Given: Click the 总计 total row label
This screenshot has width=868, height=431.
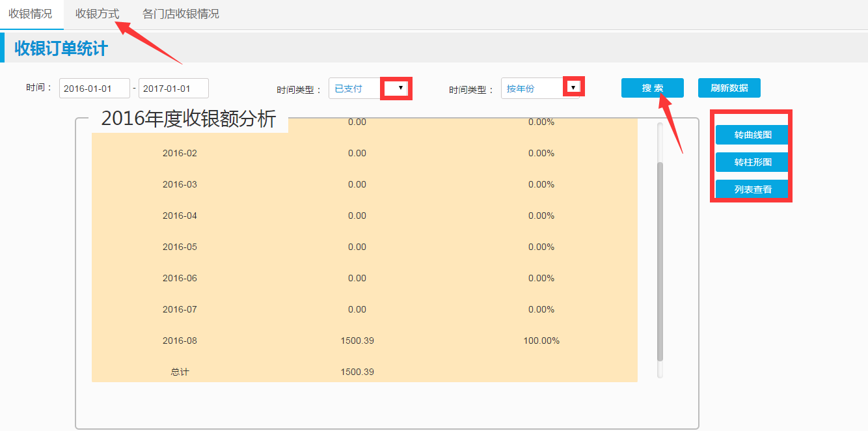Looking at the screenshot, I should [180, 372].
